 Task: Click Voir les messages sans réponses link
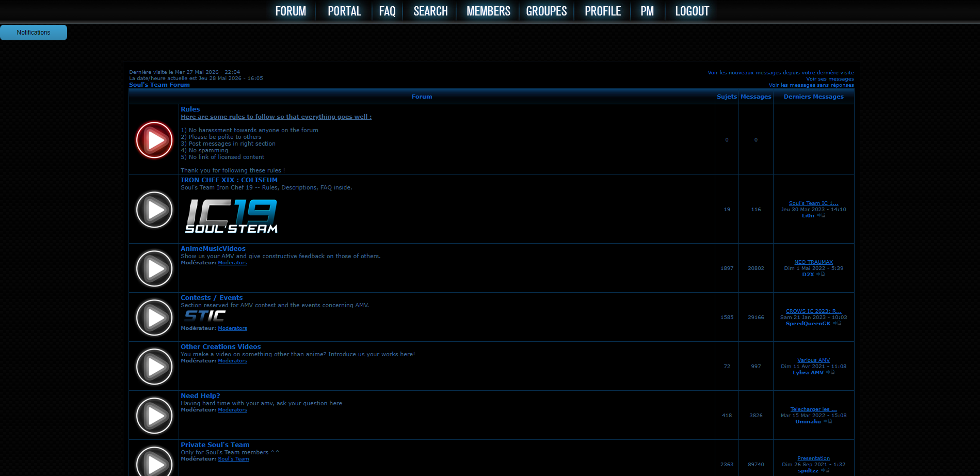click(x=811, y=85)
